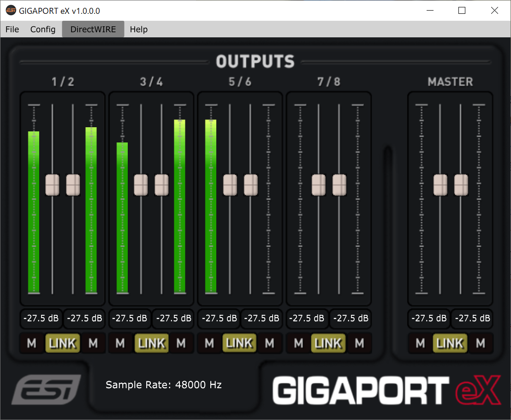511x420 pixels.
Task: Click the channel 4 fader knob
Action: point(161,185)
